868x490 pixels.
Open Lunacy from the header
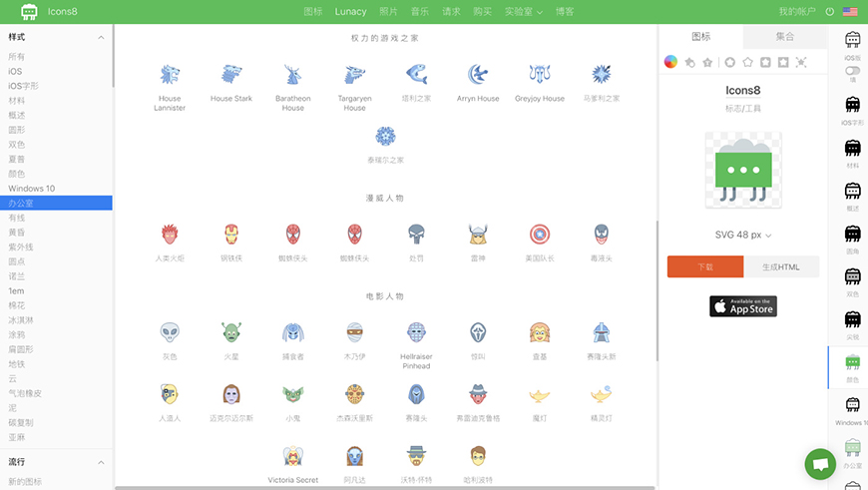[350, 12]
